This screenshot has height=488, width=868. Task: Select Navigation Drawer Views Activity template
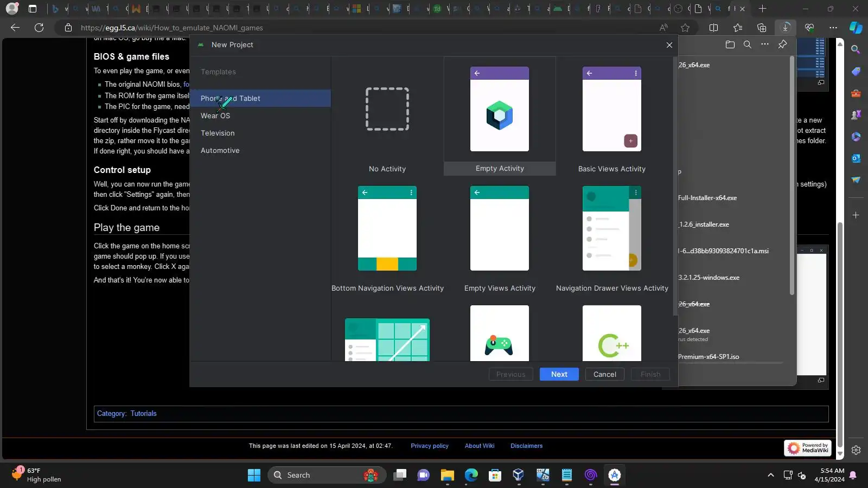(x=612, y=235)
